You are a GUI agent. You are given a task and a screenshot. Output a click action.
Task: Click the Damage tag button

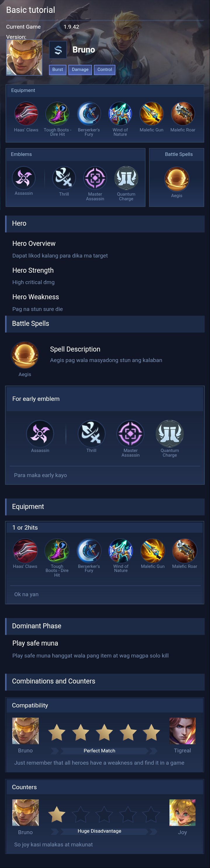[x=80, y=70]
